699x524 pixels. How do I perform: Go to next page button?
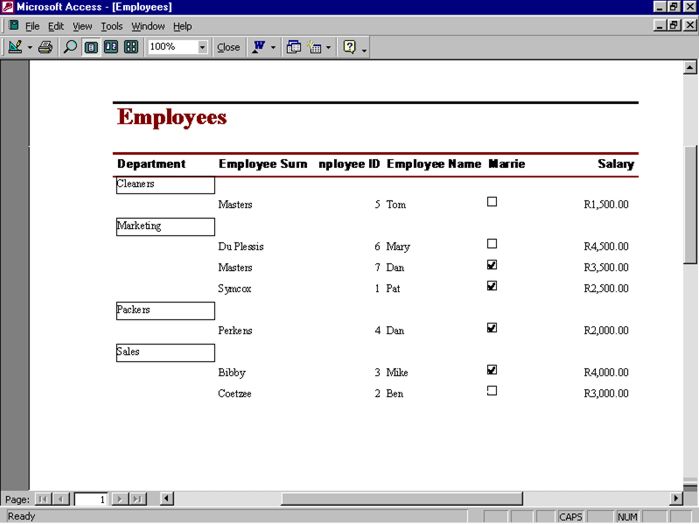120,499
